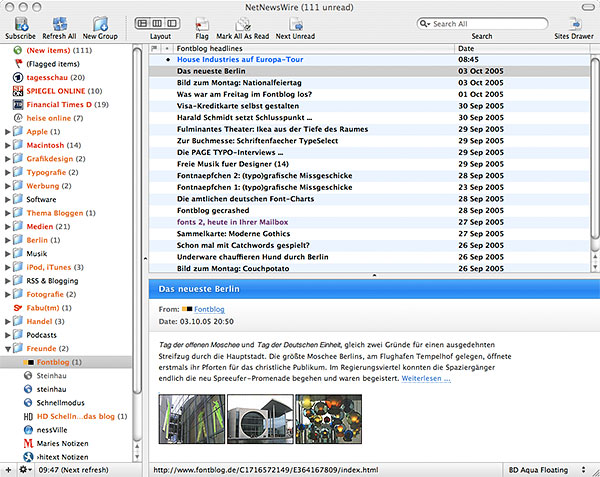
Task: Sort by the flag column header
Action: [154, 49]
